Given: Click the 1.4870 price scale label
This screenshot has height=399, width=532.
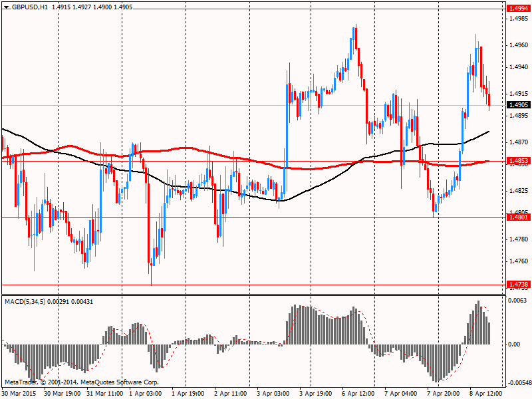Looking at the screenshot, I should [x=519, y=142].
